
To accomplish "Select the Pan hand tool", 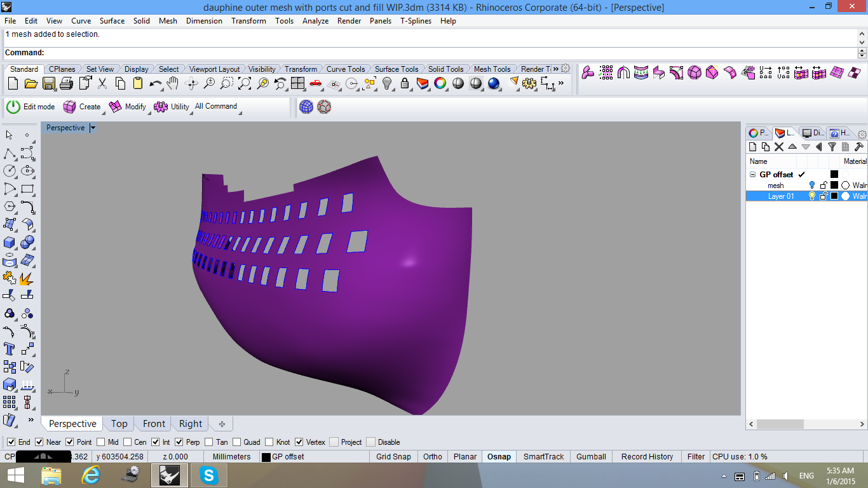I will coord(173,83).
